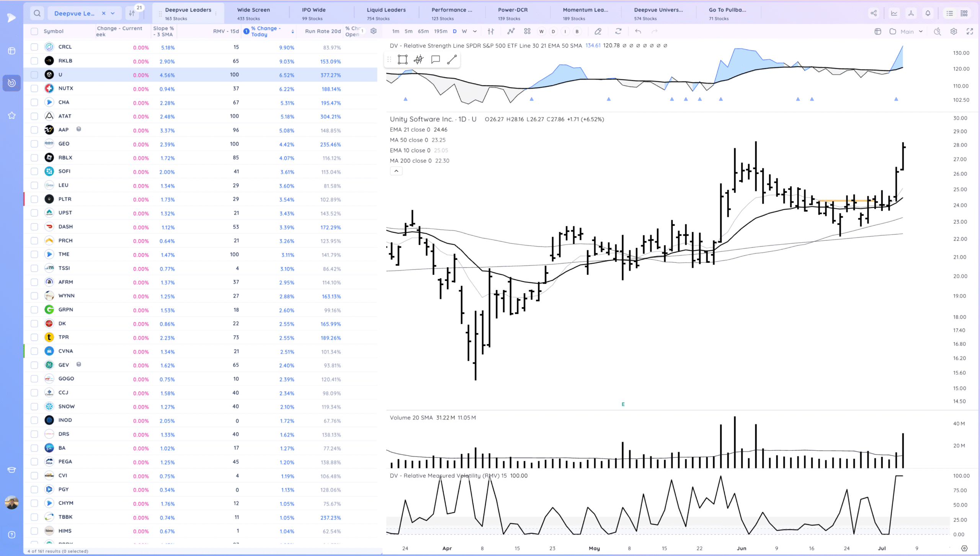Click the alerts bell icon
This screenshot has width=980, height=556.
928,13
